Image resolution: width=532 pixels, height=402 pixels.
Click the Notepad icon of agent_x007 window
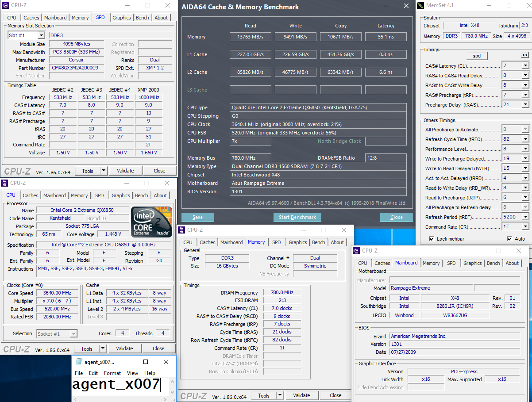point(79,362)
